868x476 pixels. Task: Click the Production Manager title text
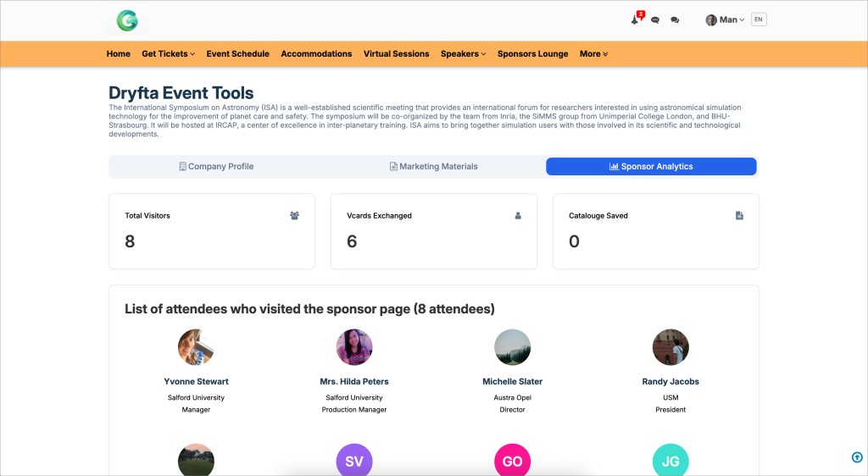pyautogui.click(x=354, y=410)
